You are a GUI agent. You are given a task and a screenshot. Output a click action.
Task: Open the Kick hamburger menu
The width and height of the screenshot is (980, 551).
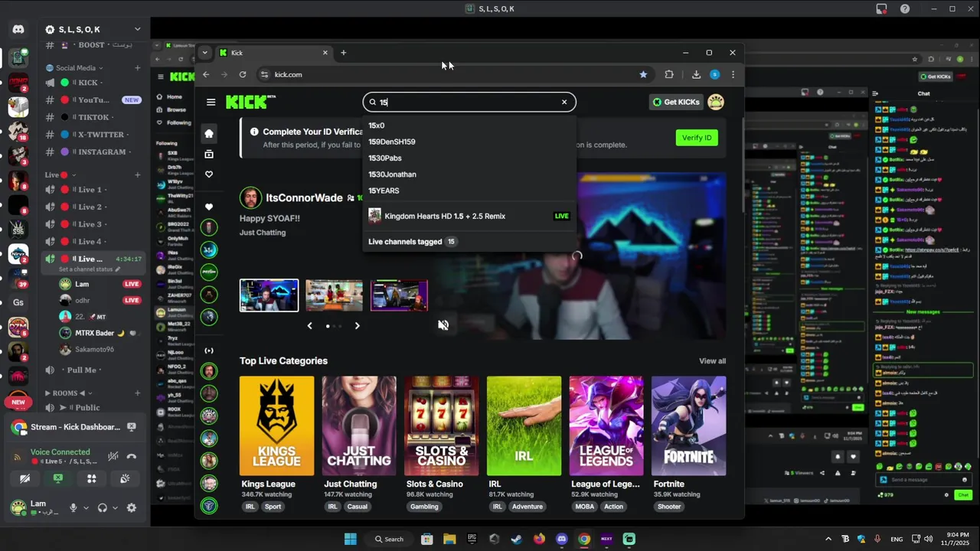pyautogui.click(x=211, y=102)
